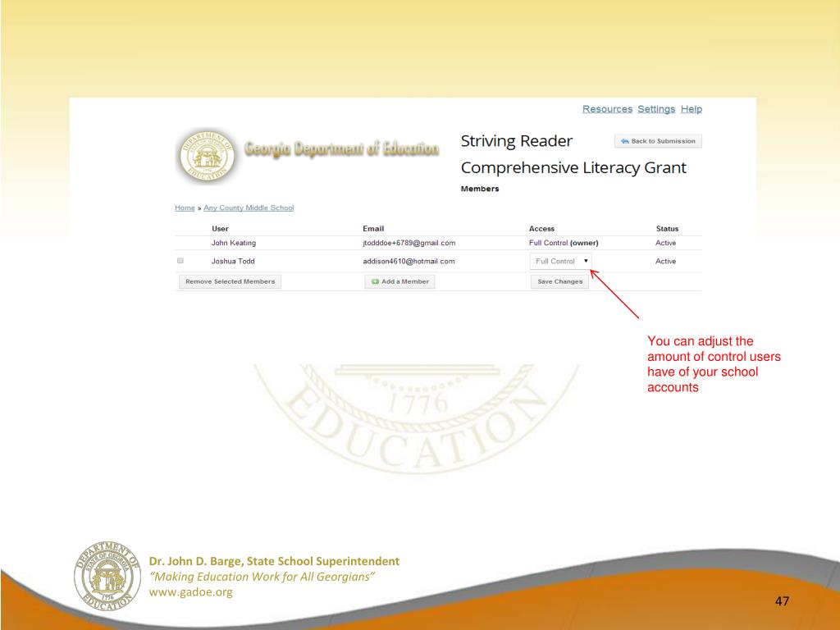The height and width of the screenshot is (630, 840).
Task: Click Remove Selected Members button
Action: click(x=230, y=281)
